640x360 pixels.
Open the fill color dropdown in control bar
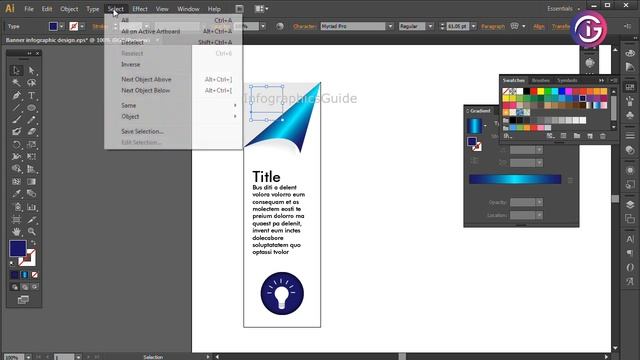pos(62,26)
